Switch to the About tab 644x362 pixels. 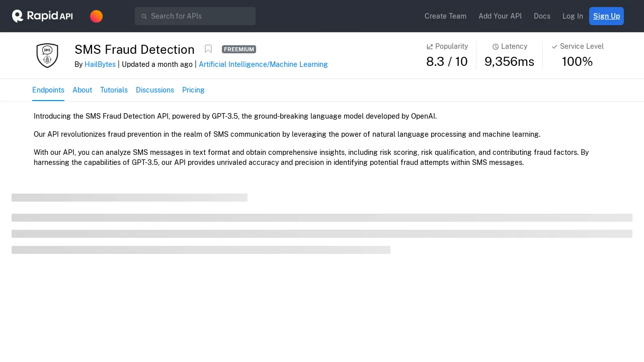82,90
